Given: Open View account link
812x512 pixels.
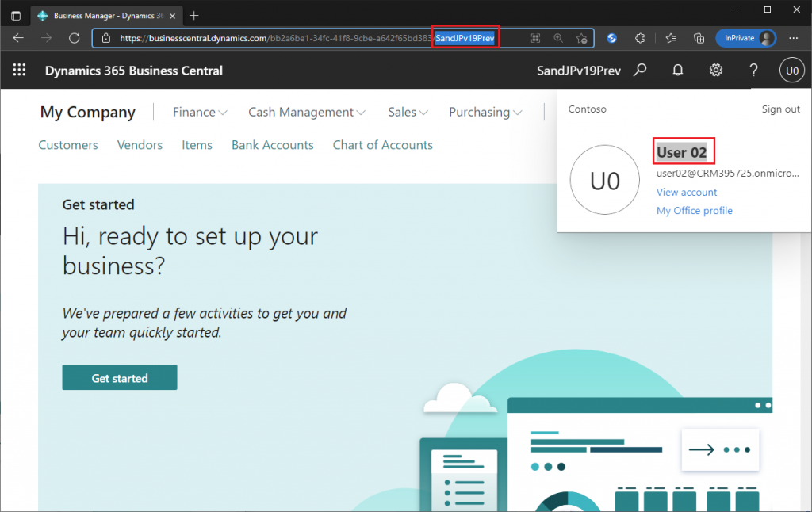Looking at the screenshot, I should click(x=687, y=192).
